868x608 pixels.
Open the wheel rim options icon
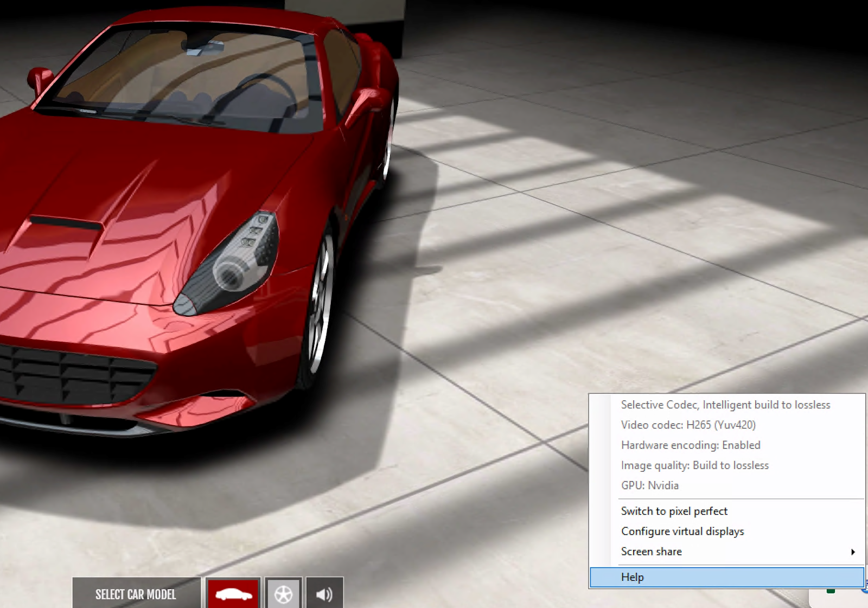click(283, 594)
